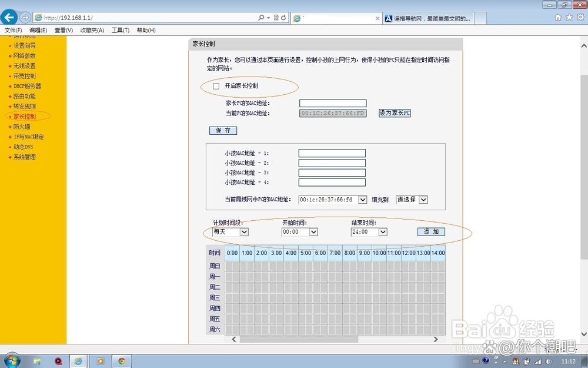Click the 小孩MAC地址 - 2 input field
The width and height of the screenshot is (588, 368).
332,163
